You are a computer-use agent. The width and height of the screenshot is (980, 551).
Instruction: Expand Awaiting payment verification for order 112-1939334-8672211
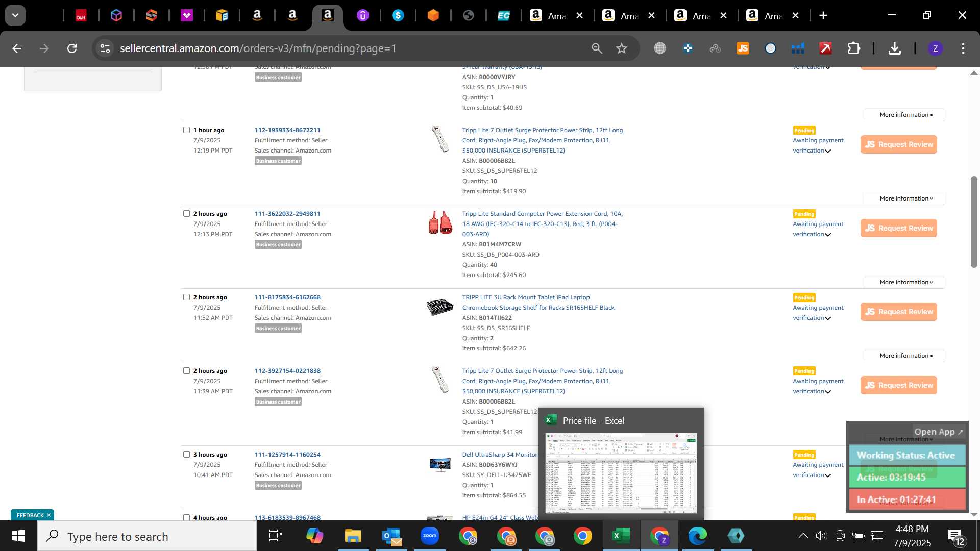[x=818, y=145]
